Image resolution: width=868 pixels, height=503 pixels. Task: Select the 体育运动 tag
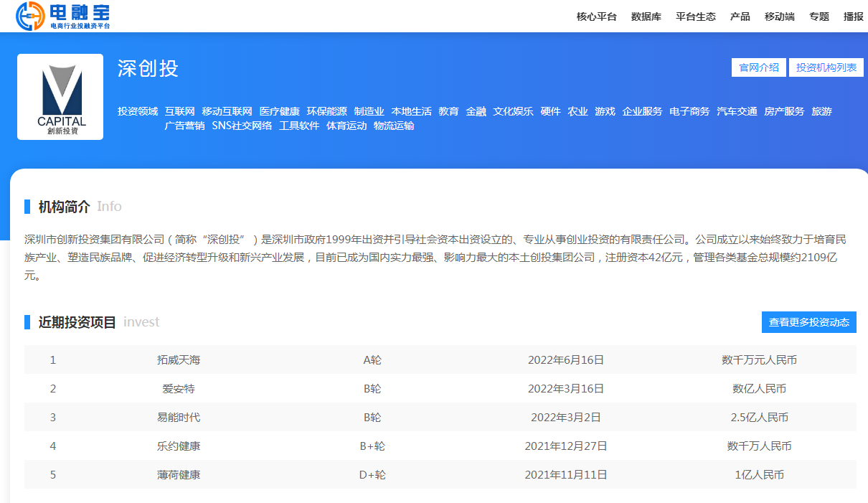click(347, 126)
